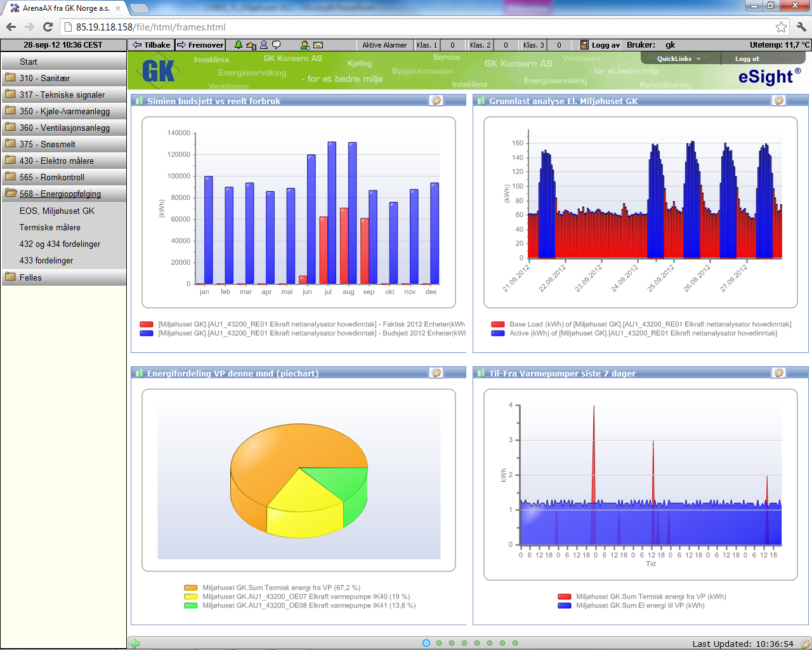Select the fourth dashboard page dot
Image resolution: width=812 pixels, height=650 pixels.
click(x=464, y=643)
